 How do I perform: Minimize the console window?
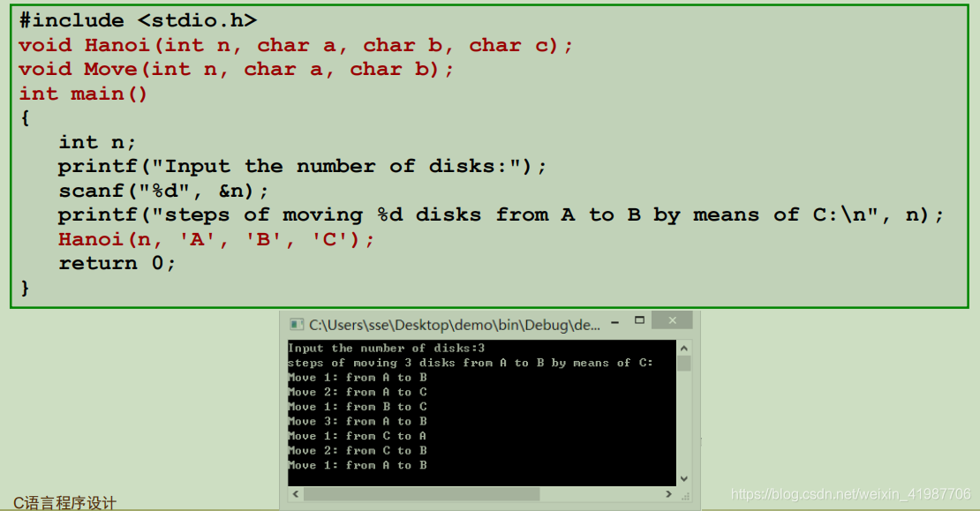pyautogui.click(x=615, y=322)
